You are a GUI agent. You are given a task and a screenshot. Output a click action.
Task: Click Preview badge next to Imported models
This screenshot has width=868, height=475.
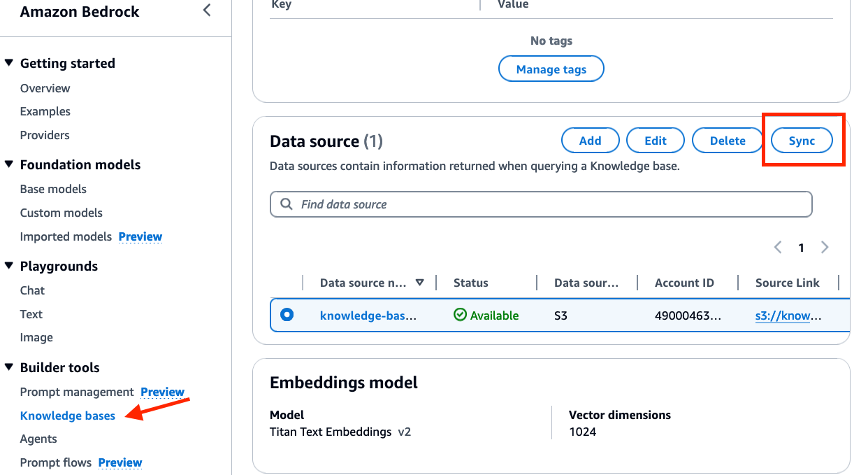[x=140, y=236]
